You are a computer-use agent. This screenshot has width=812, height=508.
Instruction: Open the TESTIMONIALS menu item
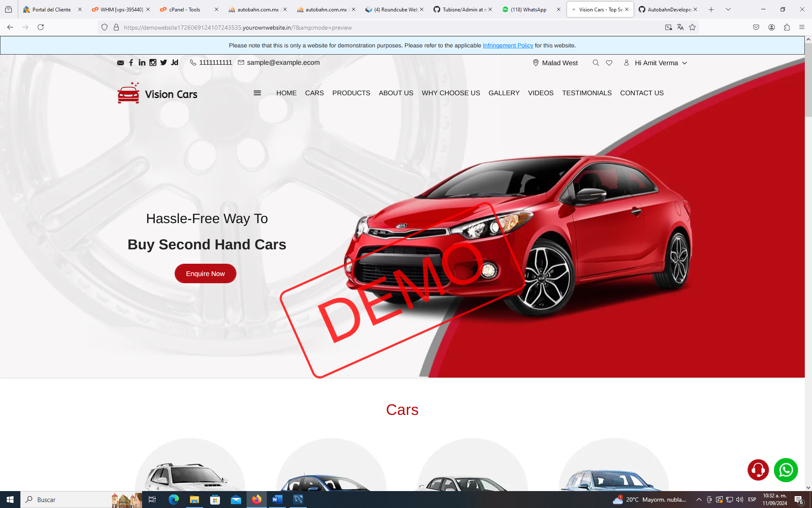(587, 93)
